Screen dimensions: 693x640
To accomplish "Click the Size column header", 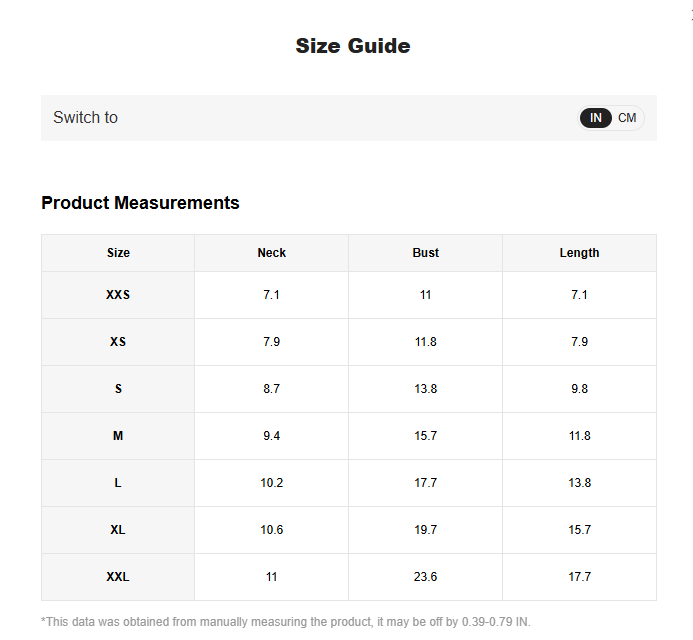I will (x=118, y=253).
